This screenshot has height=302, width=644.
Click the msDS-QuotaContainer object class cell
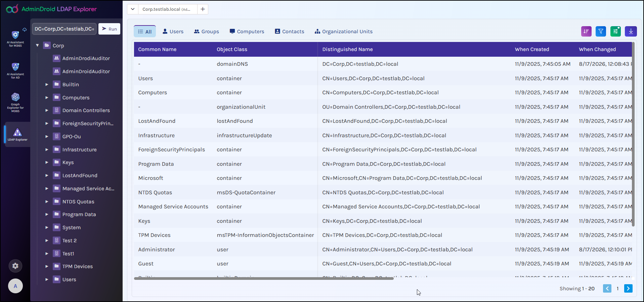246,193
